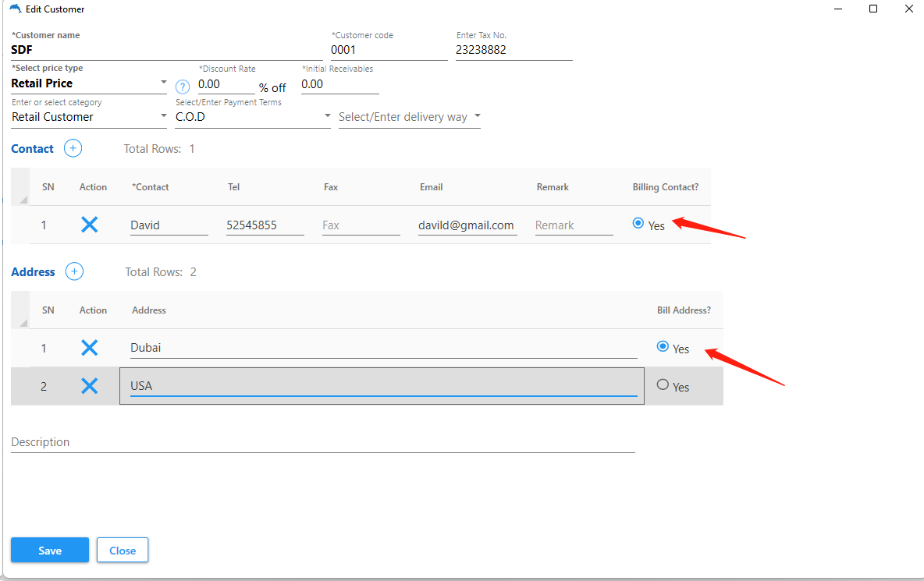Click the Close button
The width and height of the screenshot is (924, 581).
(x=123, y=551)
